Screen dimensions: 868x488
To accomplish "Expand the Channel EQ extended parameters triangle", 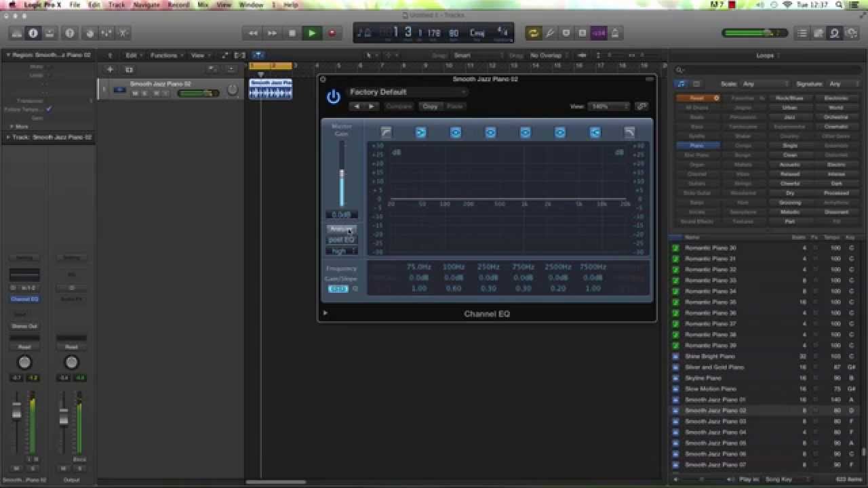I will pos(325,313).
